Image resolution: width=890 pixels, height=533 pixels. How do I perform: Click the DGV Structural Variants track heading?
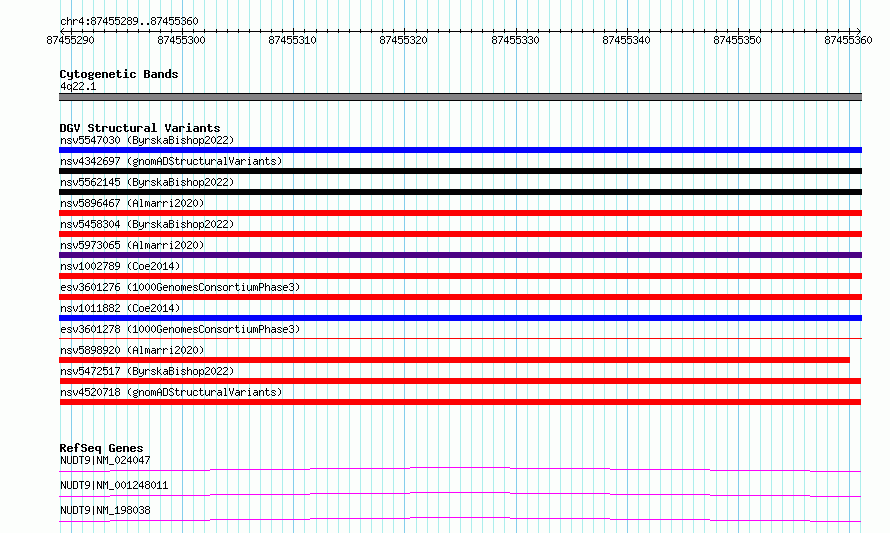point(140,128)
